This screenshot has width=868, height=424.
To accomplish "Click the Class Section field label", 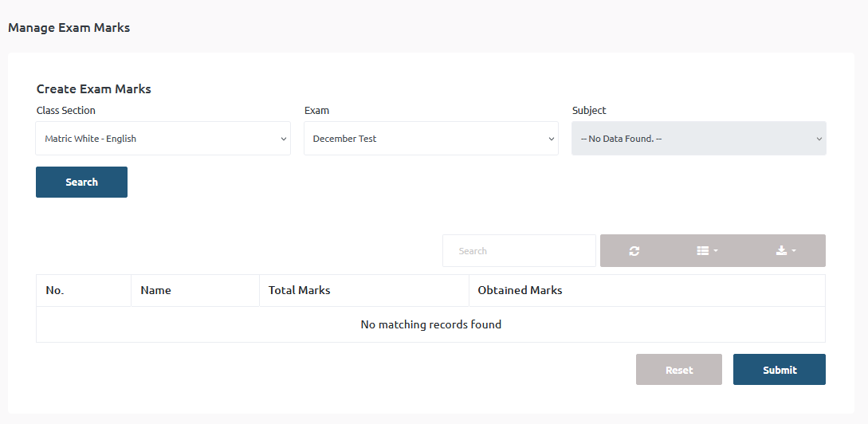I will coord(66,111).
